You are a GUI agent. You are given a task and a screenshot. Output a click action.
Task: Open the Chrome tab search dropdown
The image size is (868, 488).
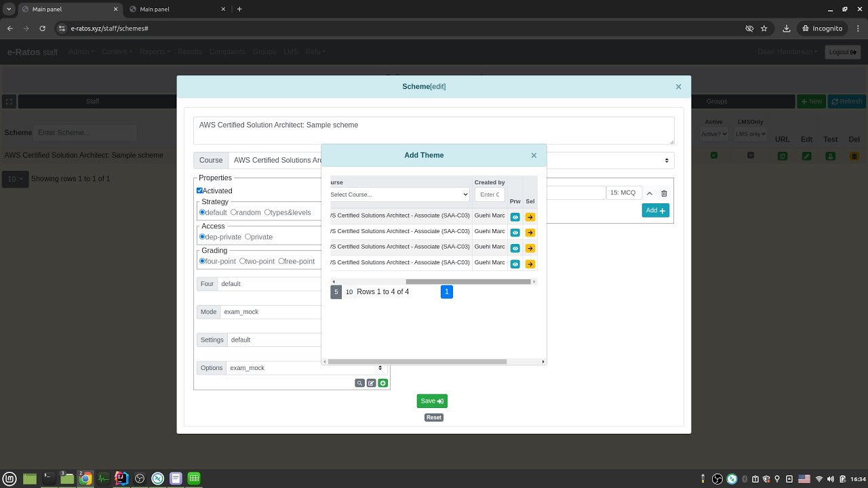click(9, 9)
